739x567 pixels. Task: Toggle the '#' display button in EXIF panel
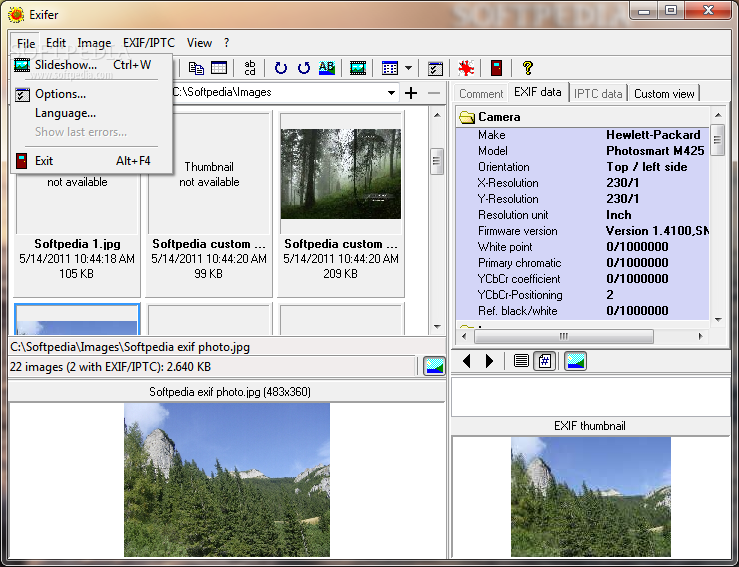(x=546, y=361)
